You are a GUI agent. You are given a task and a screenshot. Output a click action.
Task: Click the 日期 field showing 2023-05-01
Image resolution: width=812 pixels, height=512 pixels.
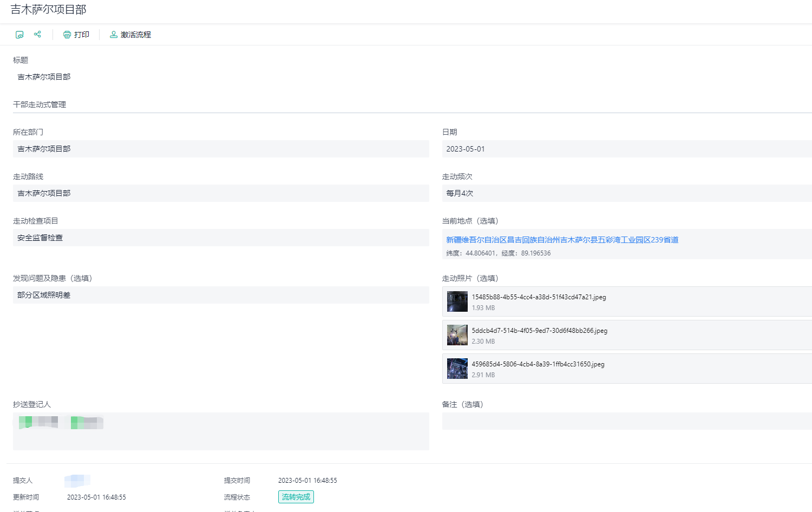click(x=626, y=149)
